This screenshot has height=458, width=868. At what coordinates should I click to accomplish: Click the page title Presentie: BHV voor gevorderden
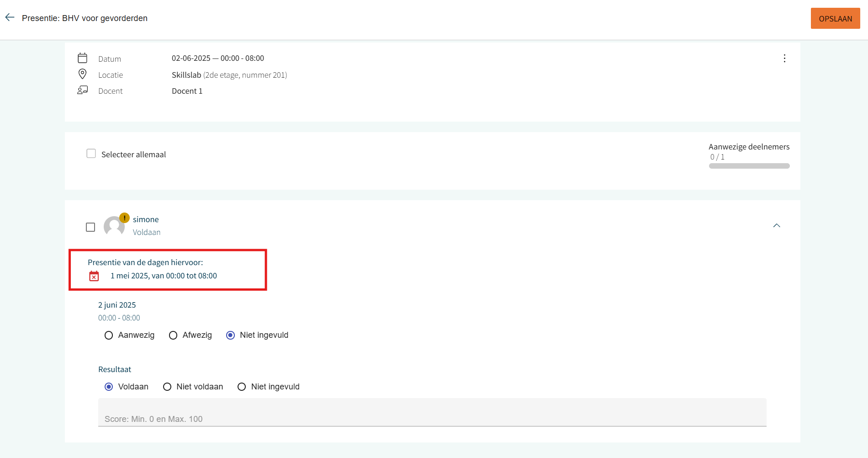pyautogui.click(x=85, y=18)
